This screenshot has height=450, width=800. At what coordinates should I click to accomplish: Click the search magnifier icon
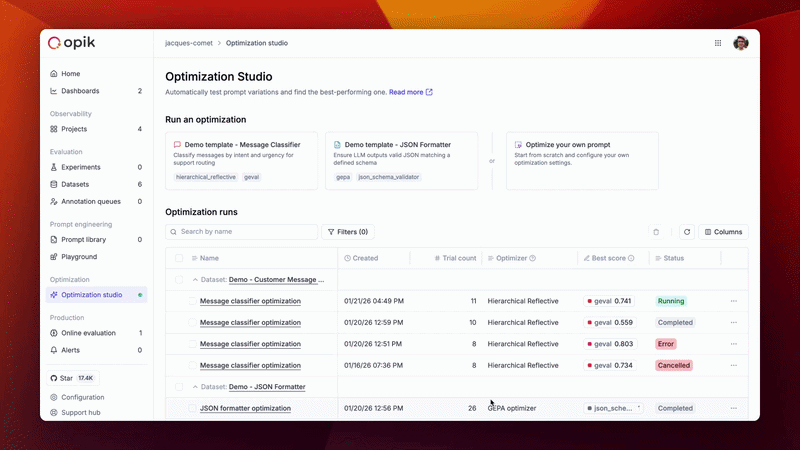173,232
